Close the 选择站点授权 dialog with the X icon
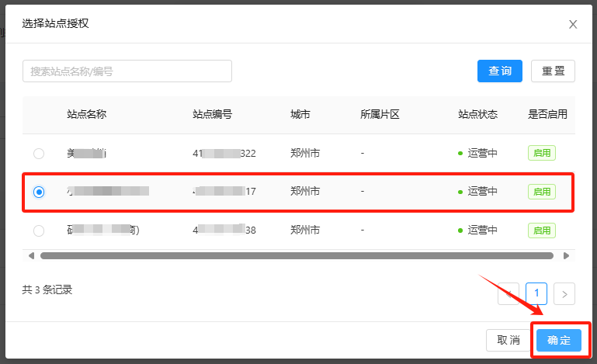597x364 pixels. (573, 24)
